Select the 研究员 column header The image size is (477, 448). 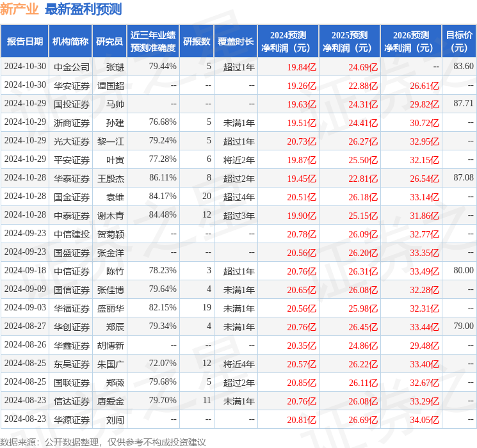click(x=109, y=42)
